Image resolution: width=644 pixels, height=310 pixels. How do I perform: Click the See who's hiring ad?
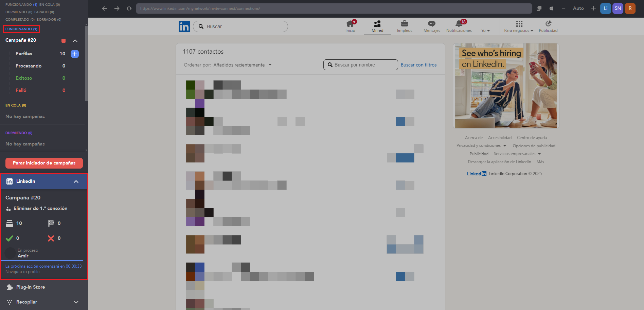(506, 86)
